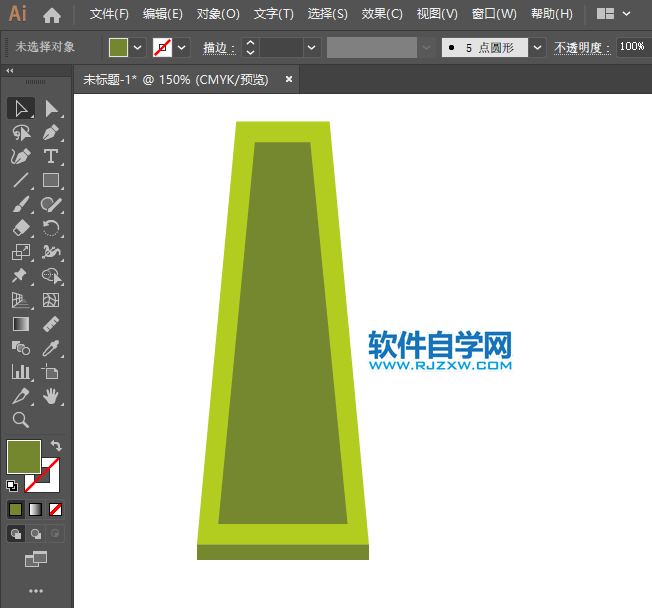The width and height of the screenshot is (652, 608).
Task: Choose the Puppet Warp pin tool
Action: point(21,276)
